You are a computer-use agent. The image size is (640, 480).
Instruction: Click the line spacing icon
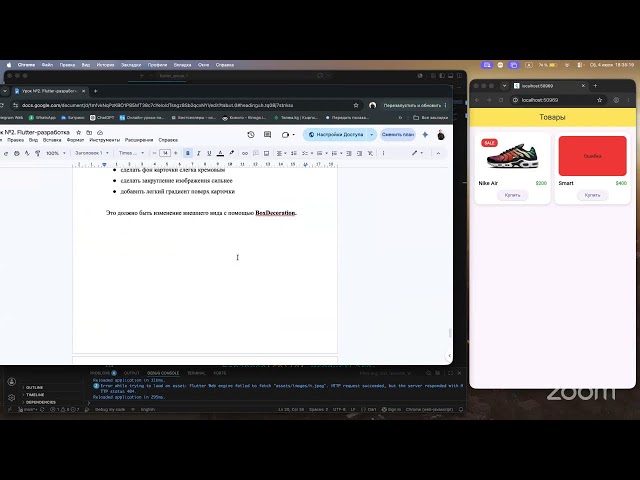293,153
